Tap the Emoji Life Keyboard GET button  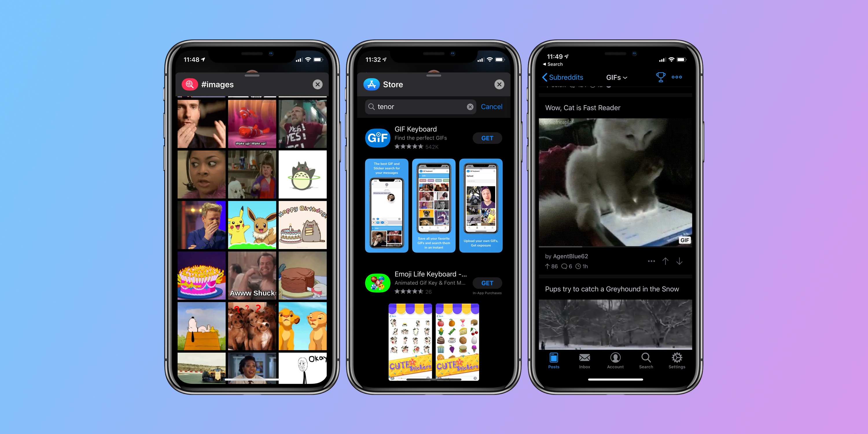coord(487,283)
